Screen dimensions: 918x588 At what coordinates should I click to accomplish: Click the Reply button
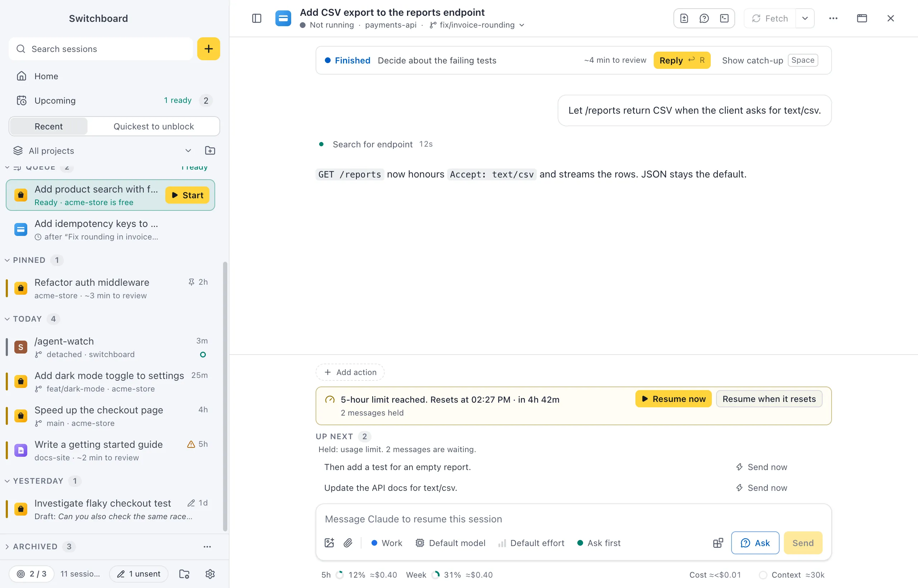[682, 60]
